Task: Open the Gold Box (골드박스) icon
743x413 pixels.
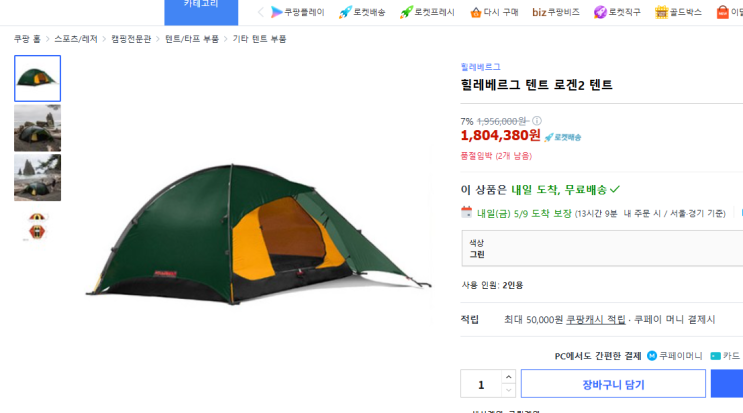Action: [x=661, y=12]
